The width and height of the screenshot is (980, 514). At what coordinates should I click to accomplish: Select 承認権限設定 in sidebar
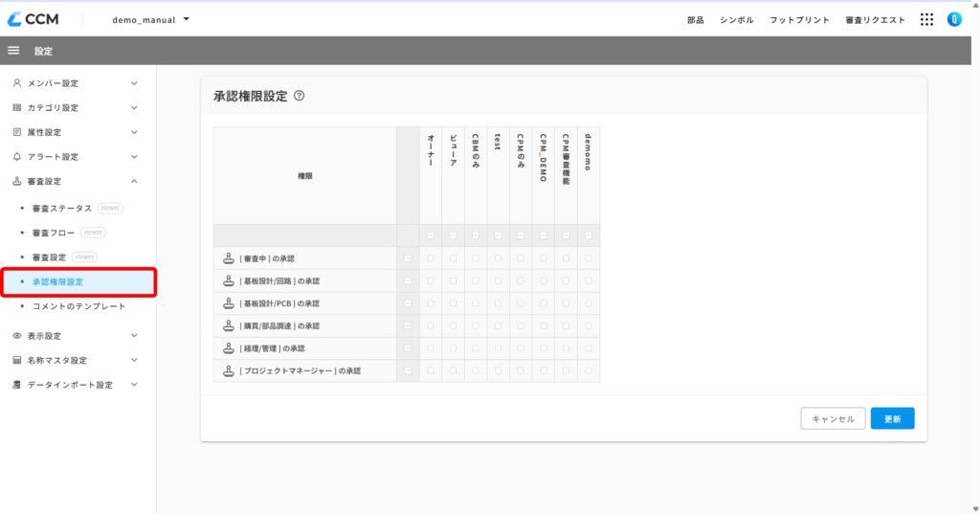[x=78, y=282]
